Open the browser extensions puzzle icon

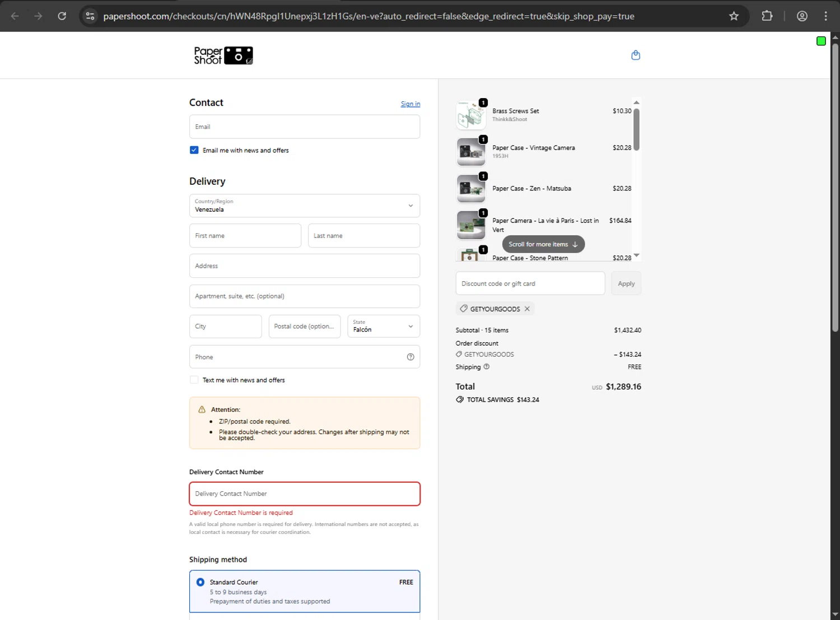pos(767,16)
